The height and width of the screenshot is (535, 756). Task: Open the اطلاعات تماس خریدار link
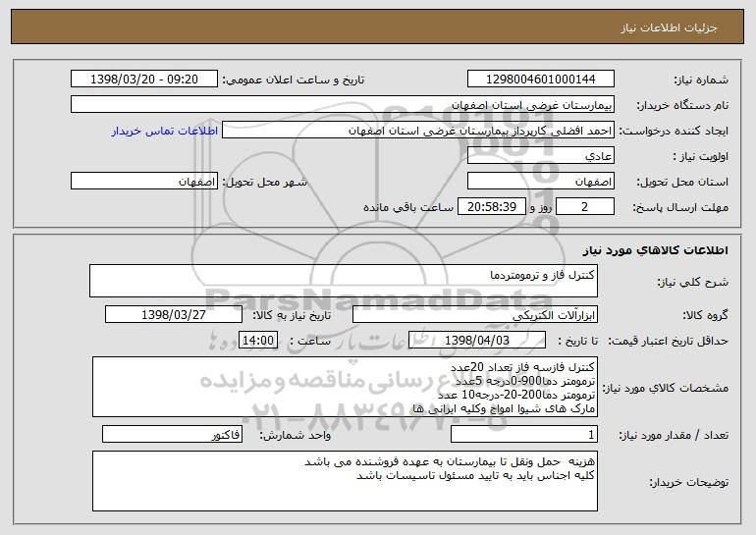pos(165,131)
